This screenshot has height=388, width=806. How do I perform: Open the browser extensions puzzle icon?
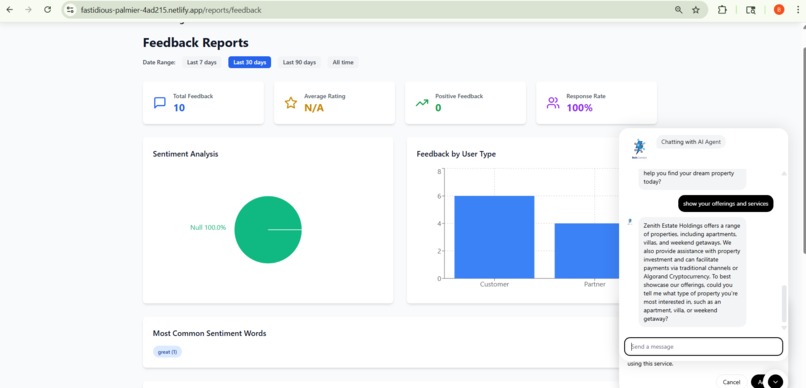coord(722,10)
